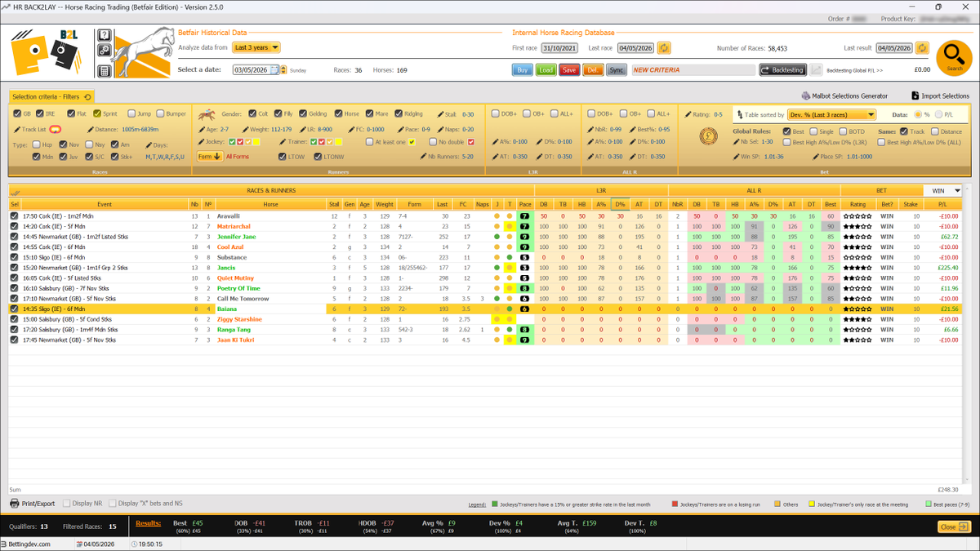Start Backtesting

[782, 70]
